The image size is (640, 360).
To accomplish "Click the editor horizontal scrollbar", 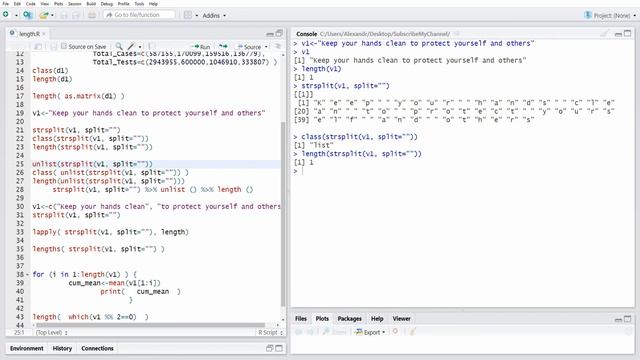I will click(x=151, y=325).
